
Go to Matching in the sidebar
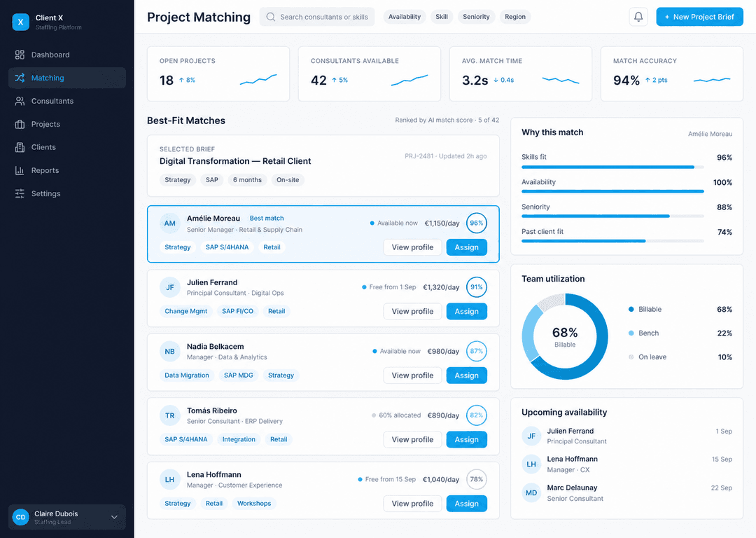(x=67, y=78)
